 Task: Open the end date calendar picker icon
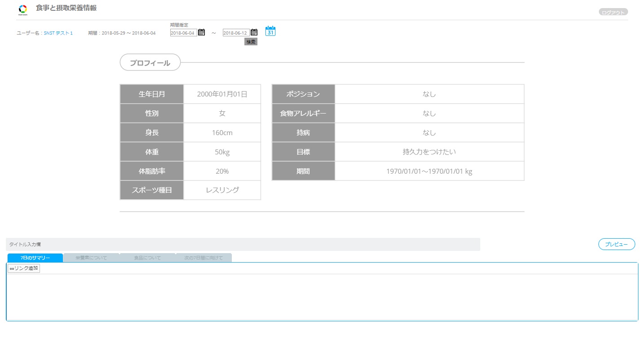click(254, 32)
